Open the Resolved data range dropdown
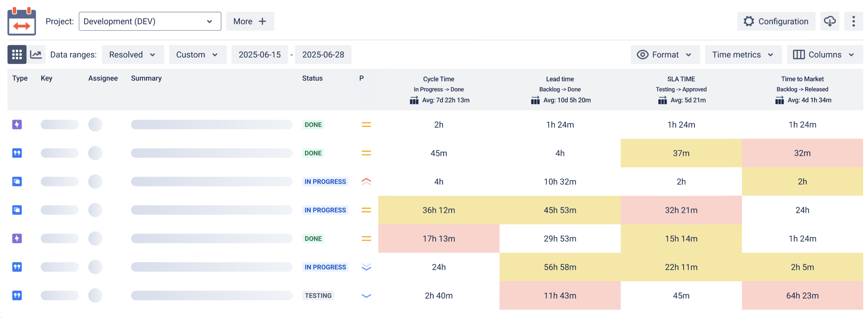Viewport: 868px width, 318px height. [x=133, y=55]
